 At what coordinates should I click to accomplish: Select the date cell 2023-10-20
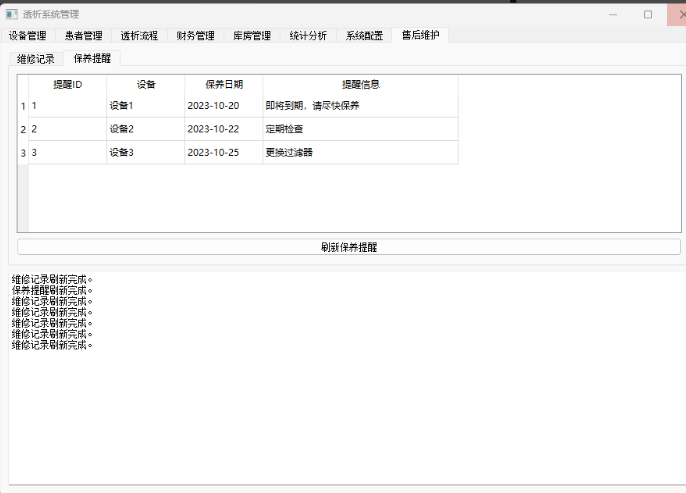224,106
